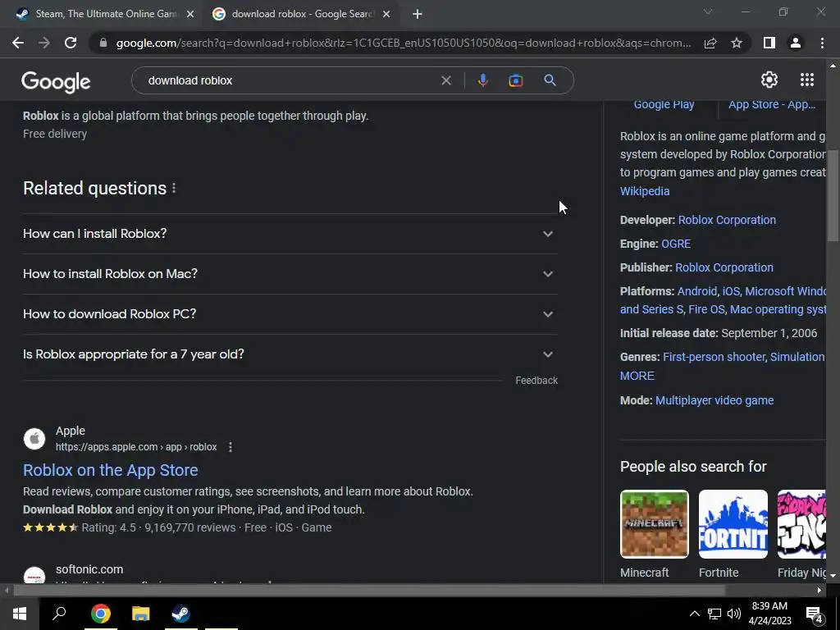This screenshot has width=840, height=630.
Task: Select download roblox Google Search tab
Action: tap(300, 15)
